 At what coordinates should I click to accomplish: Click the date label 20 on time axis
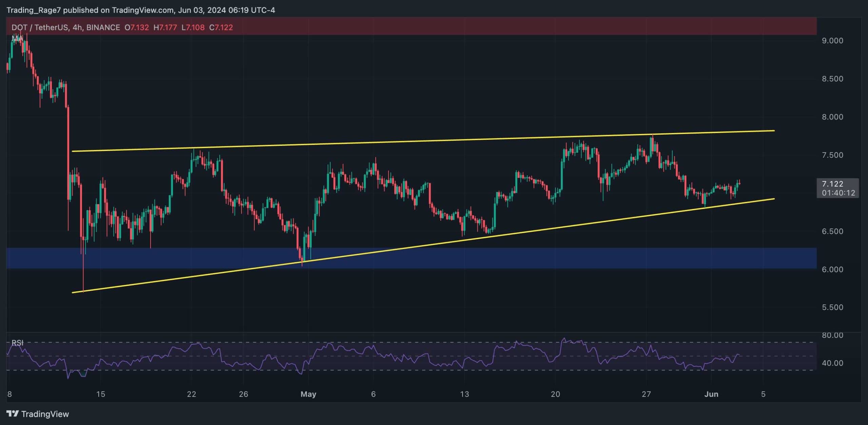pos(555,394)
